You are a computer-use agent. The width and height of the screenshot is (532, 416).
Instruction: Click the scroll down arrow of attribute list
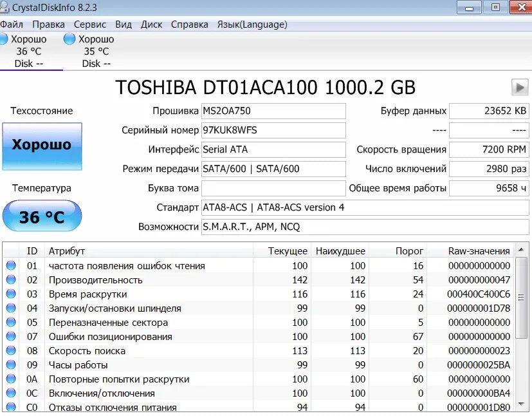[x=521, y=404]
